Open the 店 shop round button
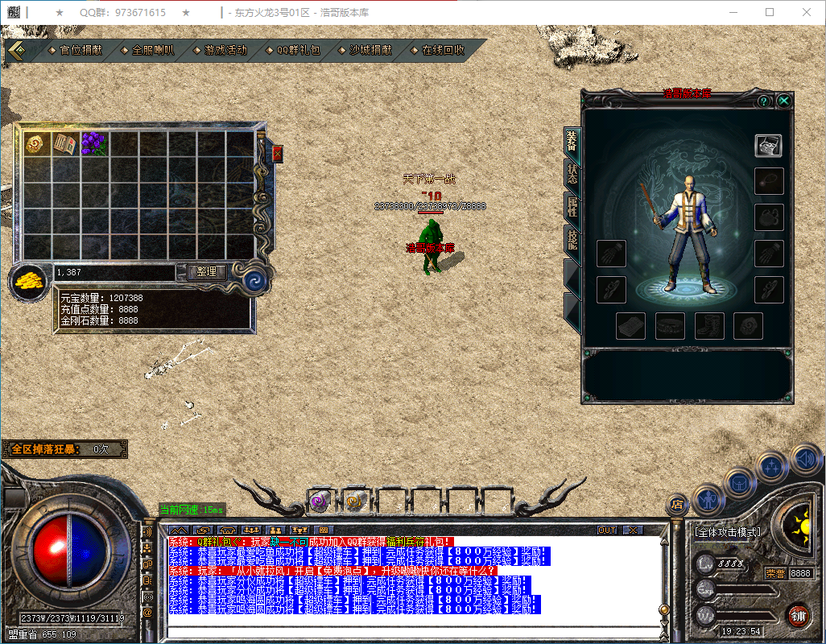The image size is (826, 644). click(677, 504)
